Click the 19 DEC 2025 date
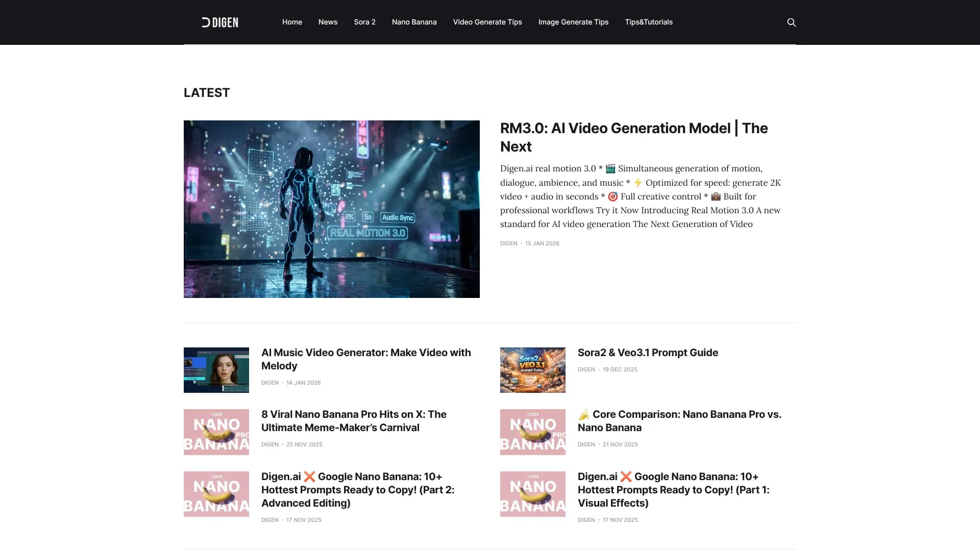The height and width of the screenshot is (551, 980). click(x=620, y=369)
